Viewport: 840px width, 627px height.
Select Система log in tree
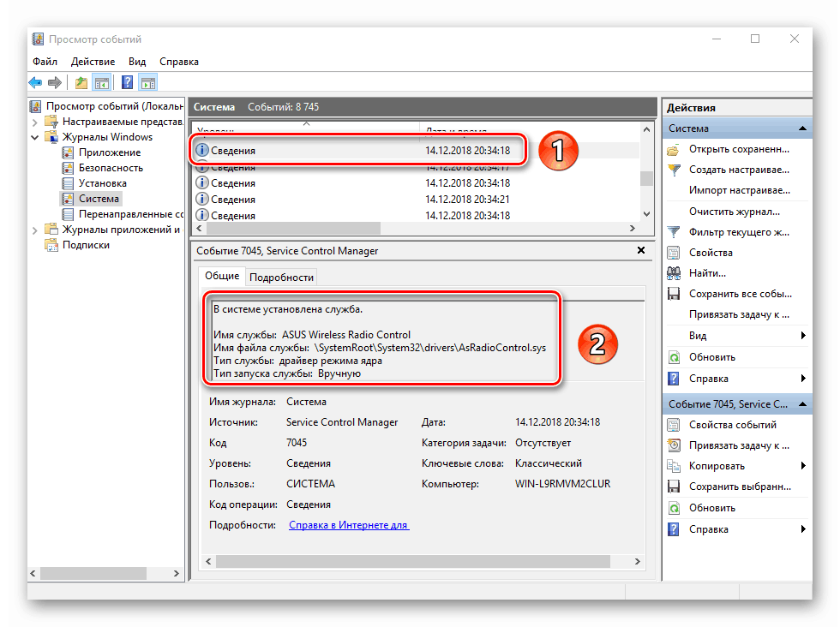[99, 199]
